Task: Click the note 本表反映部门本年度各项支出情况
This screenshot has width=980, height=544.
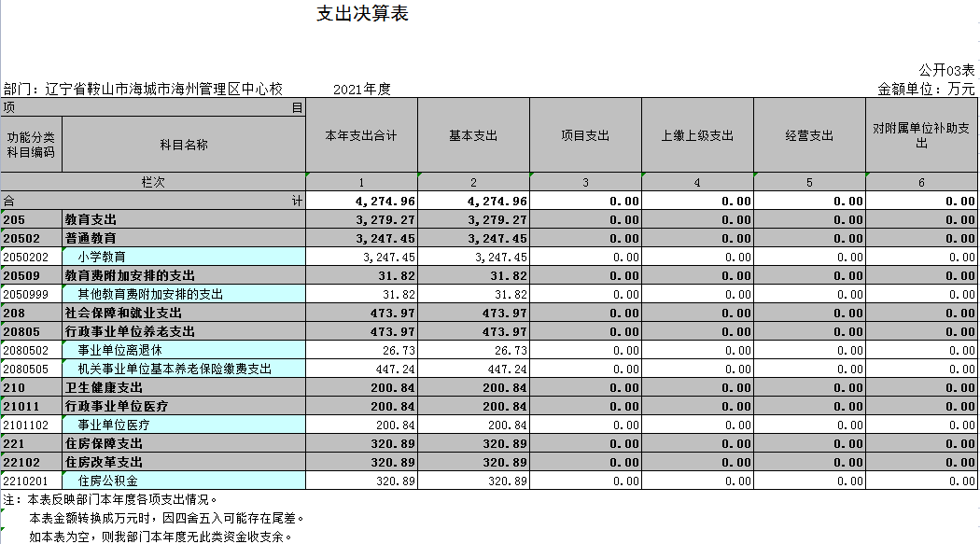Action: point(122,499)
